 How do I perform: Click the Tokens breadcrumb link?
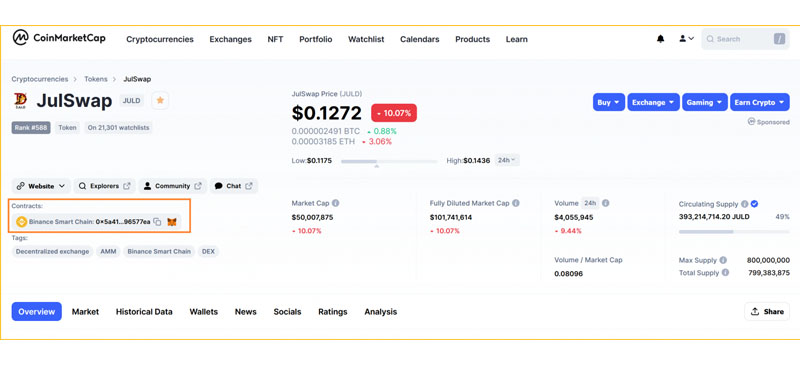96,79
